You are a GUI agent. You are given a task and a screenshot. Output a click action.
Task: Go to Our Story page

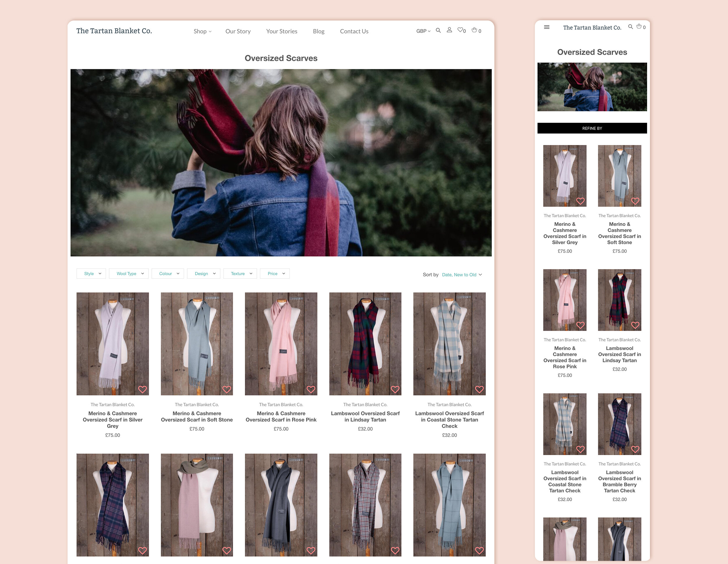pyautogui.click(x=238, y=31)
